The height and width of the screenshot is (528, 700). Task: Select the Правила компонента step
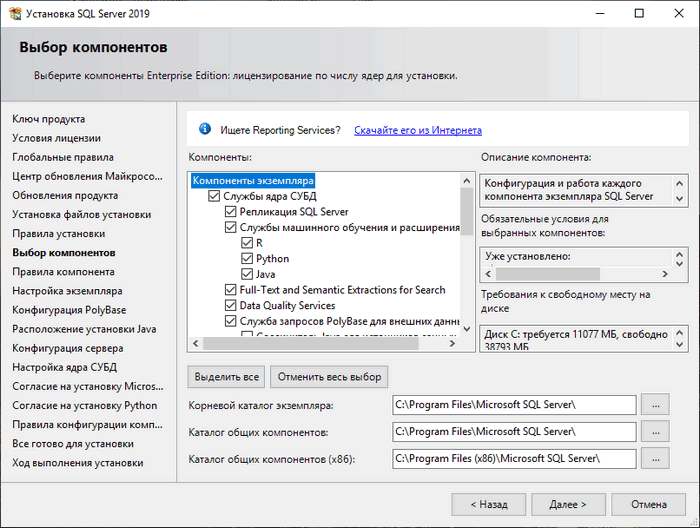coord(63,272)
